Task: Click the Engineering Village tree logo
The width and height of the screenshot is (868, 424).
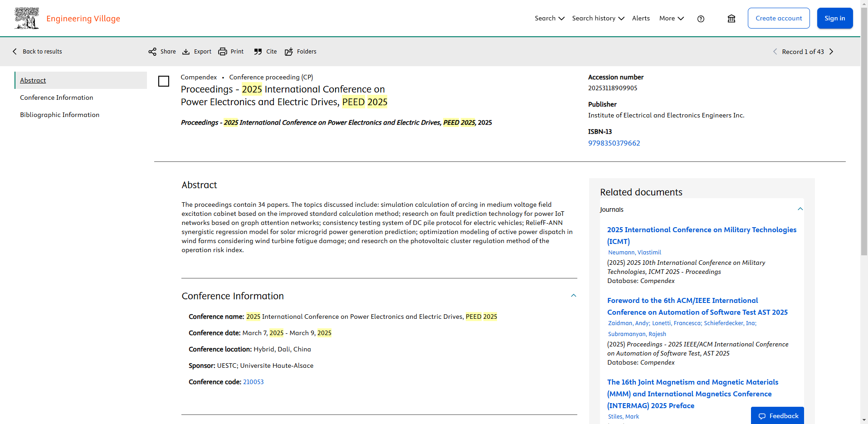Action: [27, 18]
